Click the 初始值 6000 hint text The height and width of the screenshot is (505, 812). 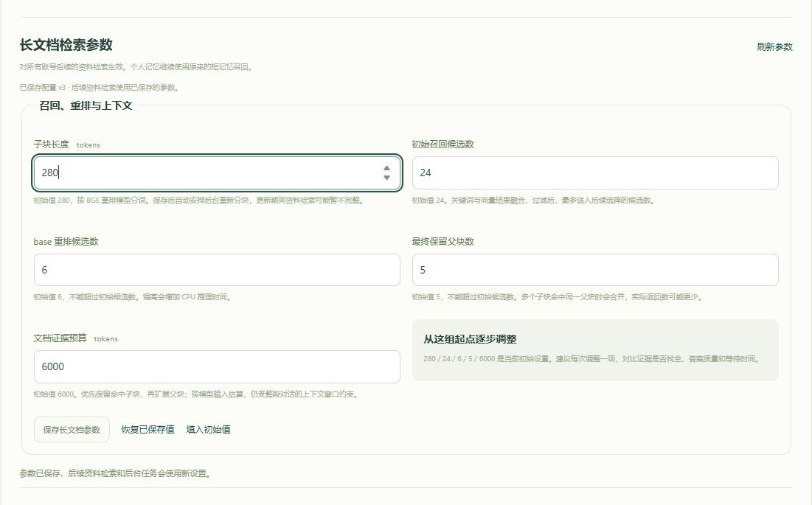coord(196,394)
